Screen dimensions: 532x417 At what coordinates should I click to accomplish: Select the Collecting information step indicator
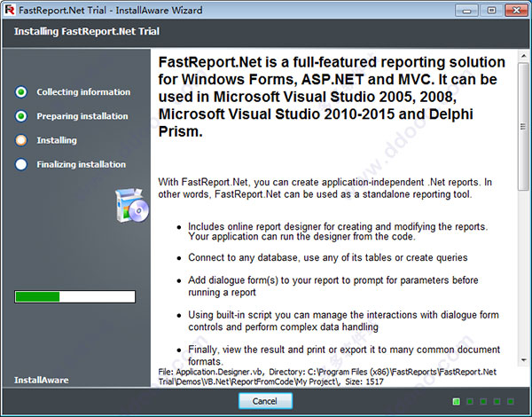[x=21, y=92]
